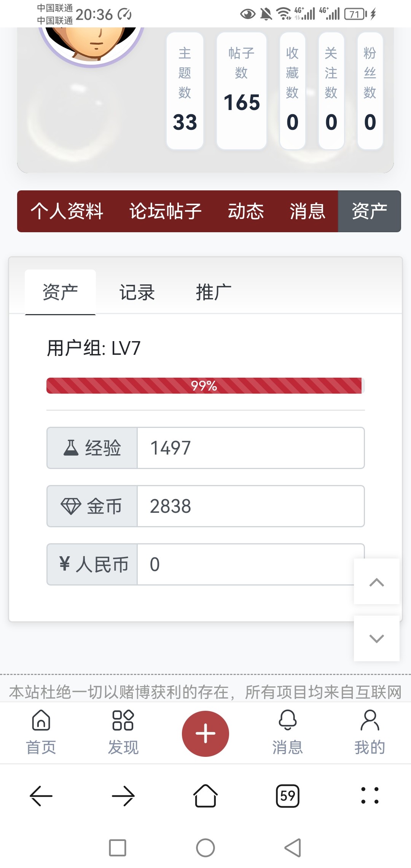
Task: Tap browser forward arrow
Action: pyautogui.click(x=123, y=796)
